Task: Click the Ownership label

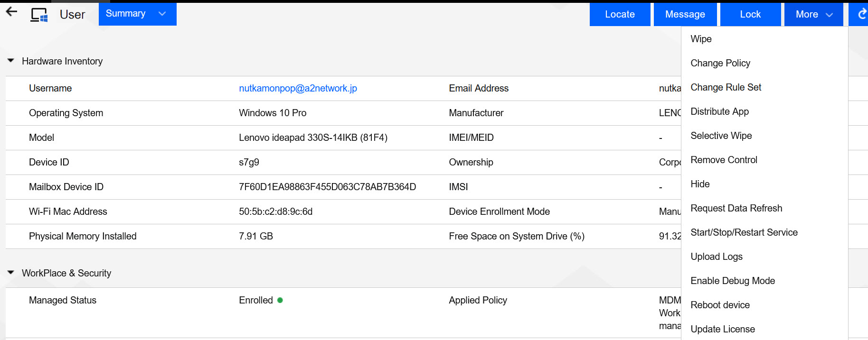Action: pos(471,162)
